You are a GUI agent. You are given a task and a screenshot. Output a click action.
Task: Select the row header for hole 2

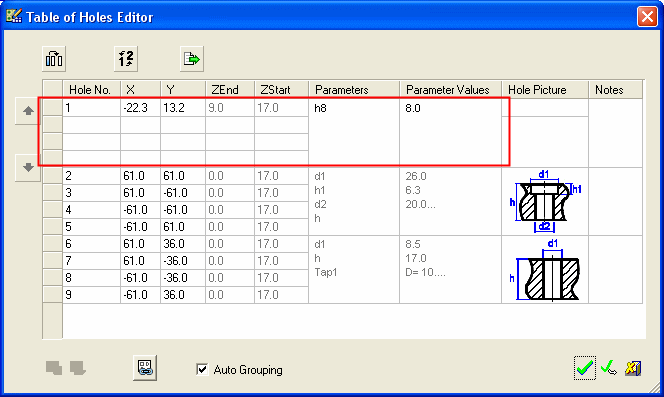(53, 175)
